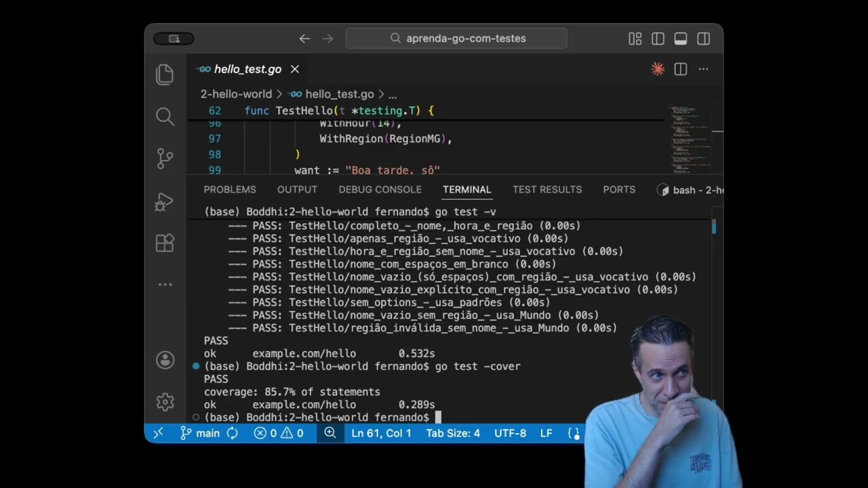This screenshot has width=868, height=488.
Task: Go back in navigation history
Action: coord(304,39)
